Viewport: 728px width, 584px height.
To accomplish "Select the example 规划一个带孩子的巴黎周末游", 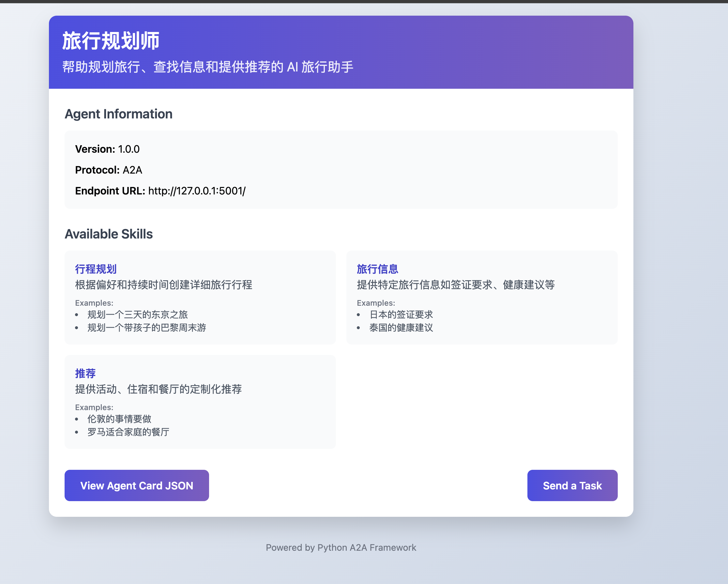I will pos(146,328).
